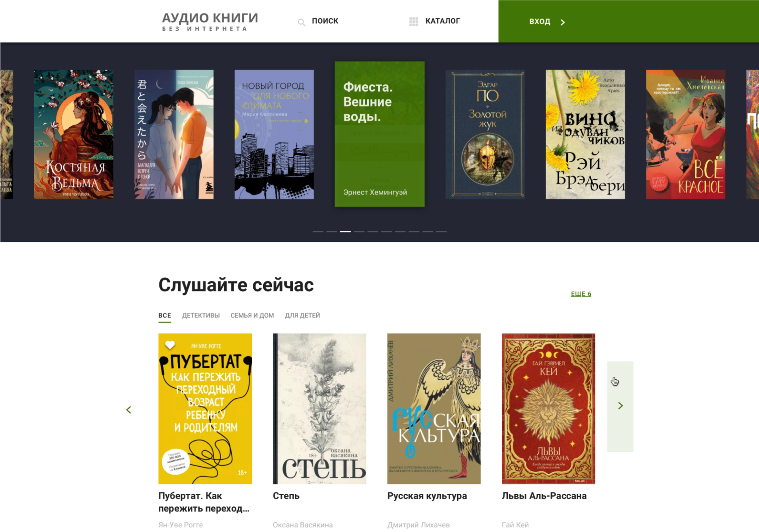Open the Костяная ведьма book cover
759x532 pixels.
point(74,134)
